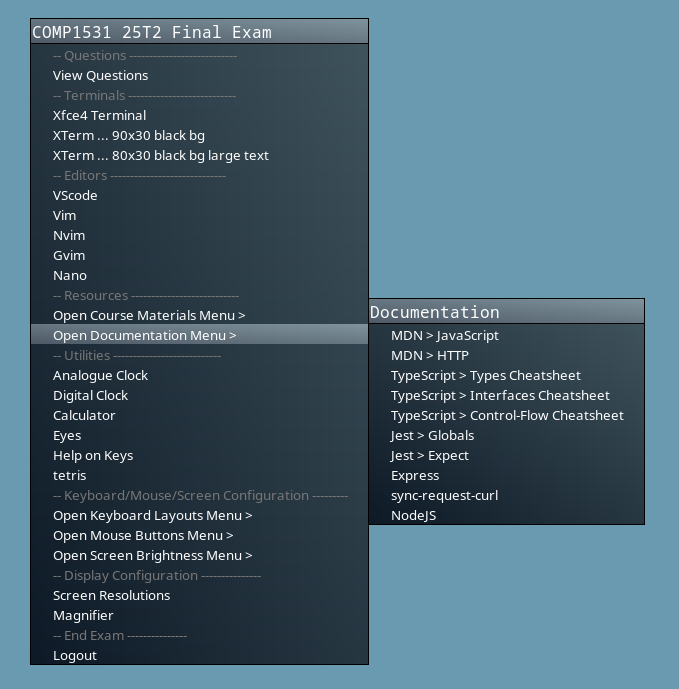
Task: Expand Open Screen Brightness Menu
Action: click(152, 556)
